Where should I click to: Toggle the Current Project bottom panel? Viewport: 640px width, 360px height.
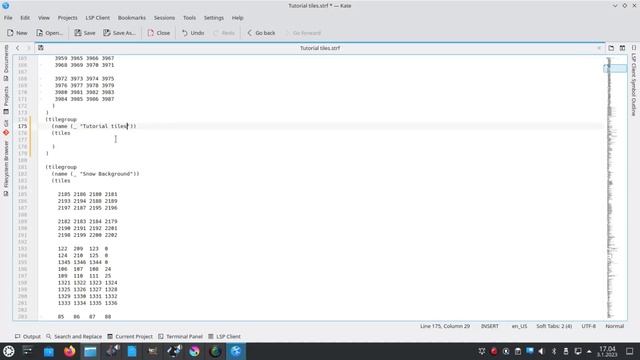[x=130, y=336]
